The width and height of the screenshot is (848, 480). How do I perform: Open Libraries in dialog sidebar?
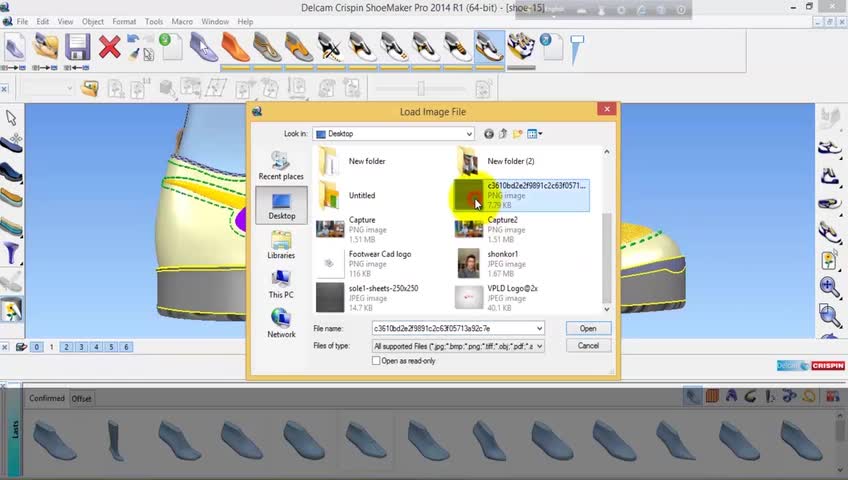[281, 244]
